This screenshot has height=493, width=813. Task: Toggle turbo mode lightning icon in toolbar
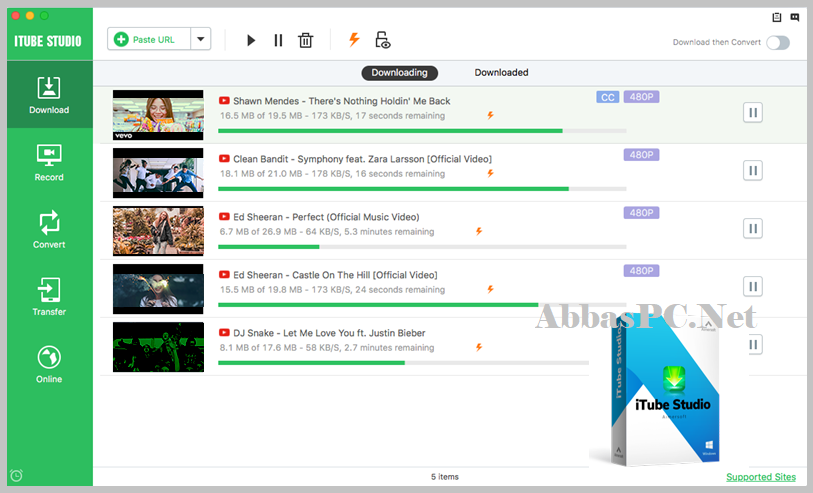354,39
